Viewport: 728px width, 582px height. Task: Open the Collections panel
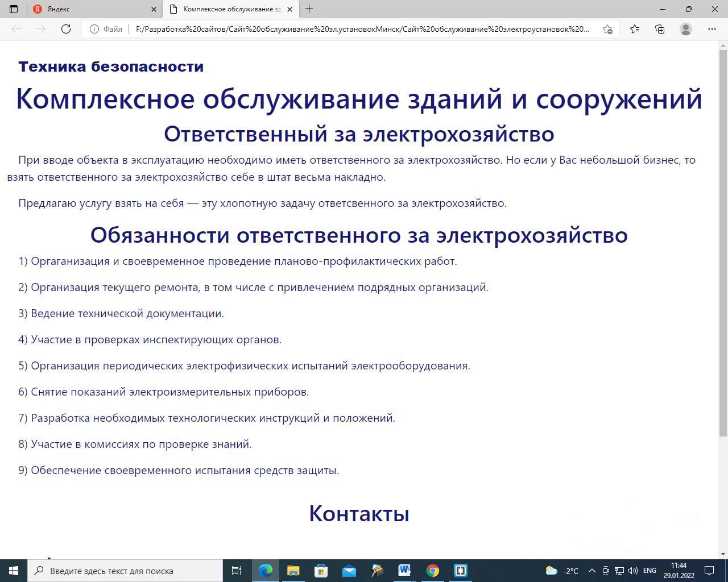tap(660, 29)
